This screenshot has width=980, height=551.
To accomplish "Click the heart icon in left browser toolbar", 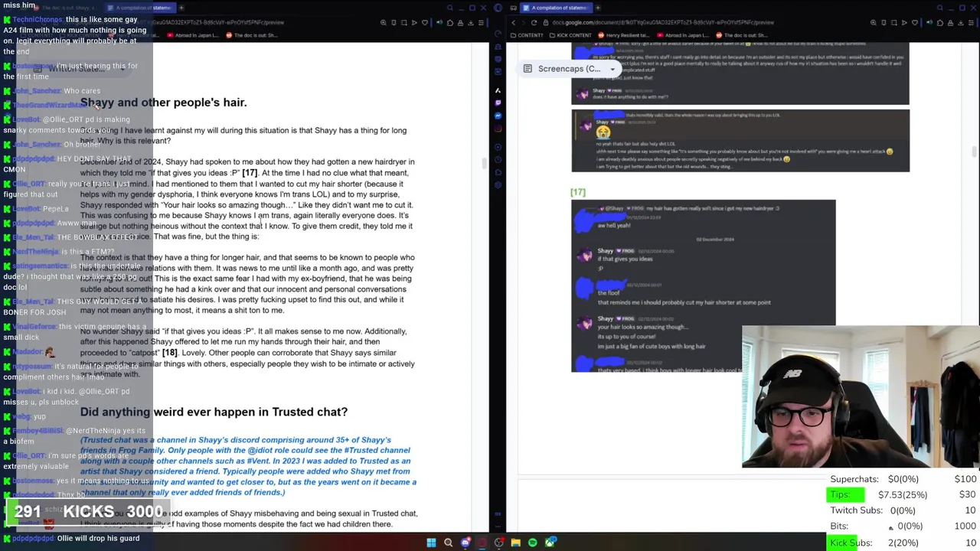I will tap(424, 23).
